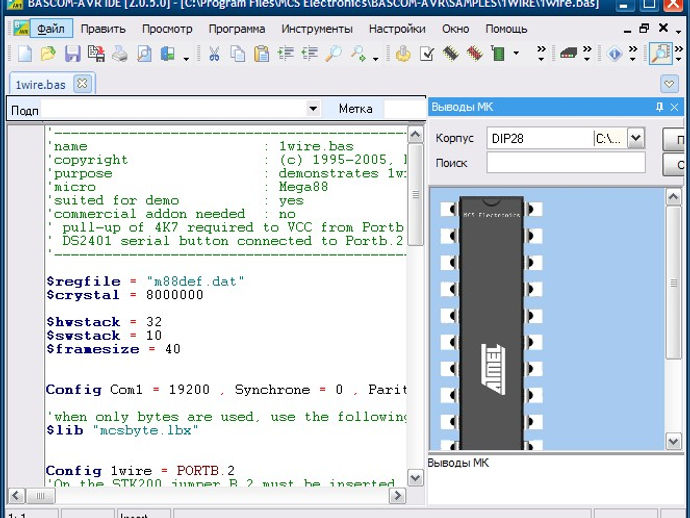The width and height of the screenshot is (690, 518).
Task: Cut selection with the scissors icon
Action: [x=214, y=54]
